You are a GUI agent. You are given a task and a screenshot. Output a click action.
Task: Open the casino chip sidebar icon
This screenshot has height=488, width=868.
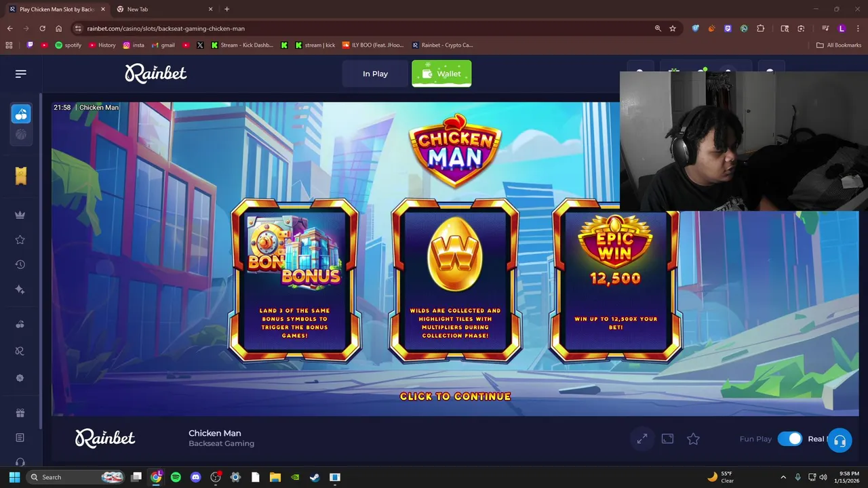pos(20,378)
